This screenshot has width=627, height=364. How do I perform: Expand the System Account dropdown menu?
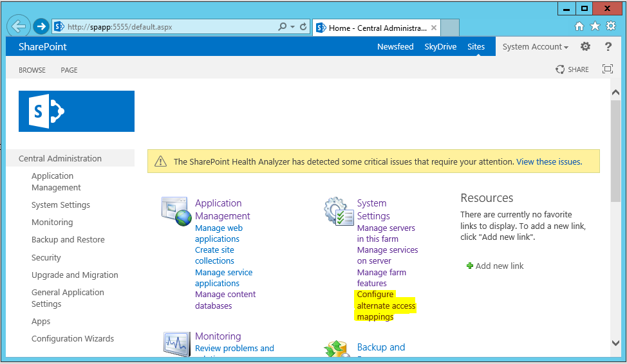click(536, 47)
